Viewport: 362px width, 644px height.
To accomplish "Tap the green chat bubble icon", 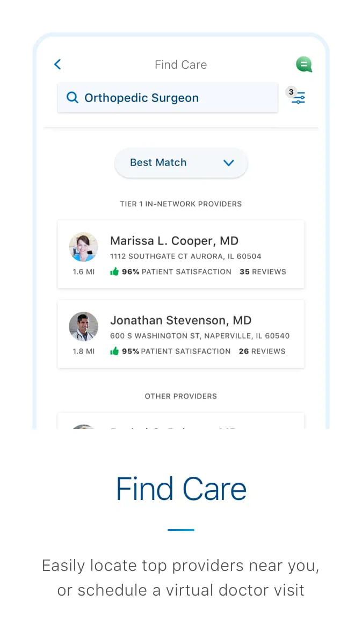I will coord(304,64).
